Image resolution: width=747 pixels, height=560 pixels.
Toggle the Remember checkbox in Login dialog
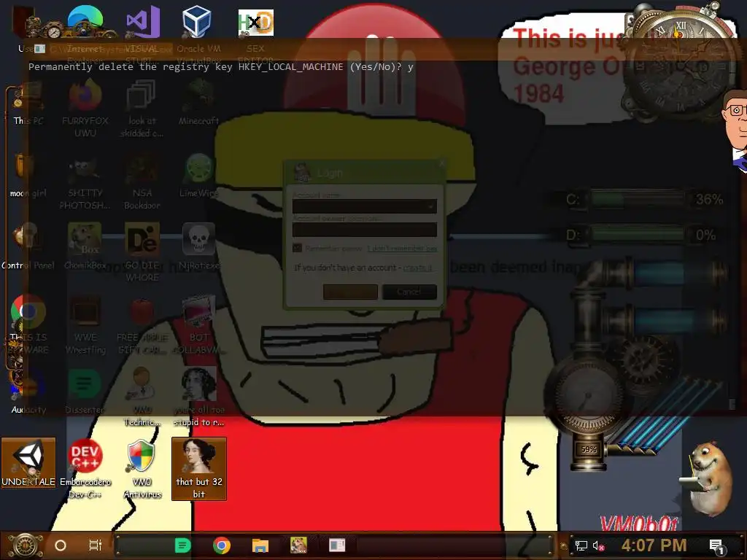[x=298, y=248]
